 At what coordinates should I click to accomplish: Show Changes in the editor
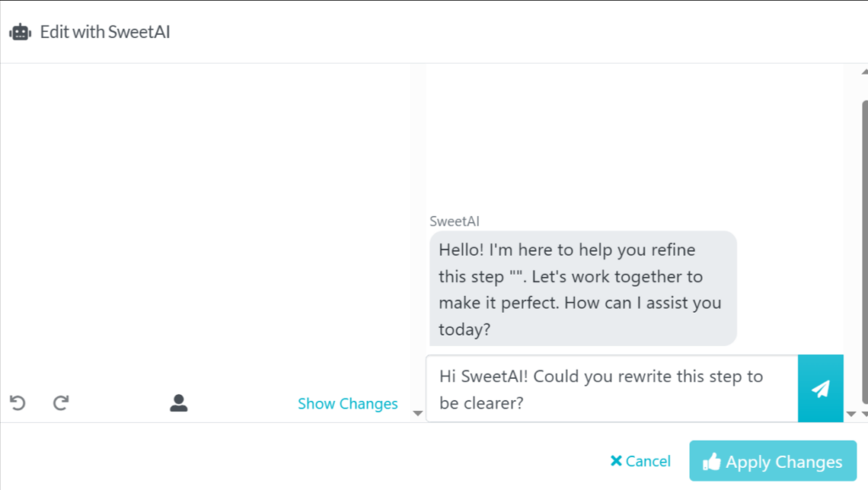(x=348, y=404)
